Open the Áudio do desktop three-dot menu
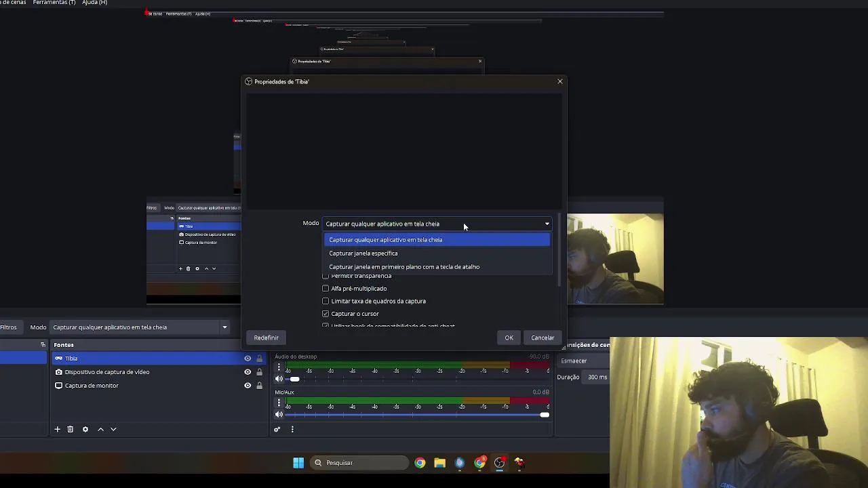This screenshot has width=868, height=488. tap(279, 367)
